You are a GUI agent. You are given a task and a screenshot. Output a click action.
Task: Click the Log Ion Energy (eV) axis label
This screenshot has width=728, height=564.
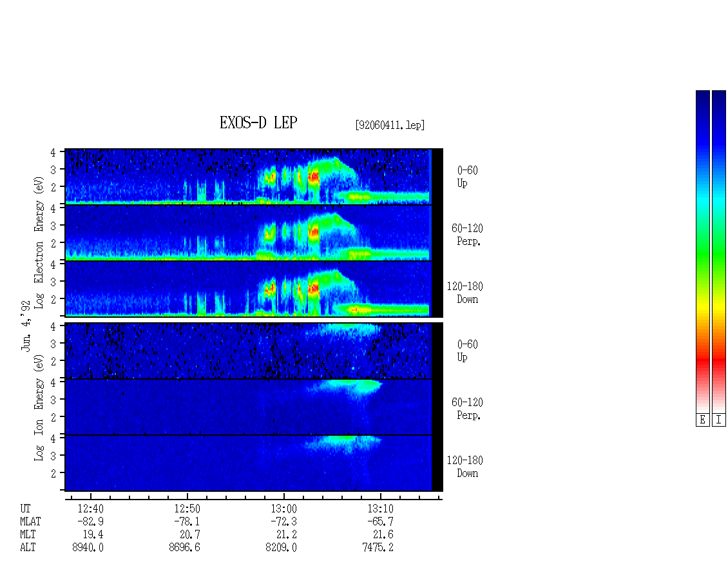tap(39, 408)
